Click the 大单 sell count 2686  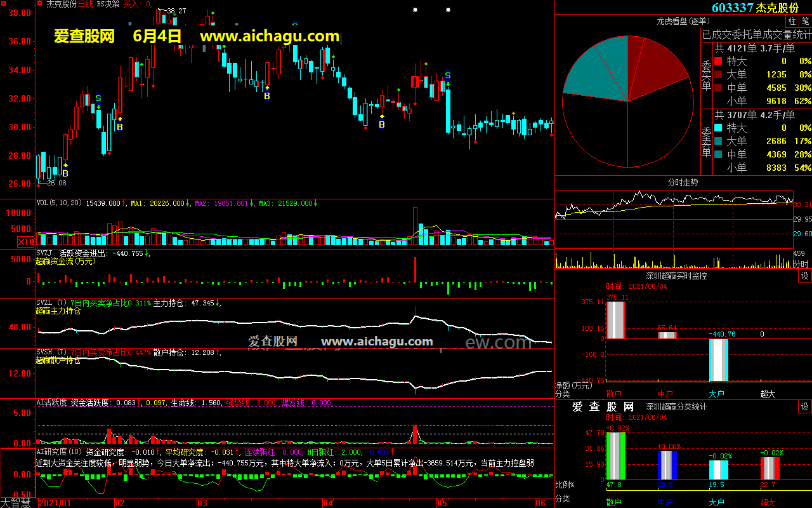click(776, 142)
